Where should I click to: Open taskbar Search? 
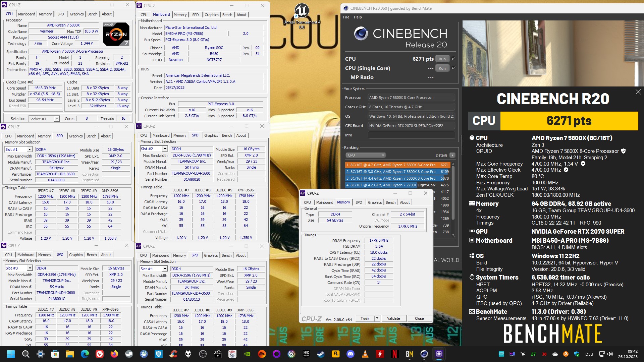point(25,354)
